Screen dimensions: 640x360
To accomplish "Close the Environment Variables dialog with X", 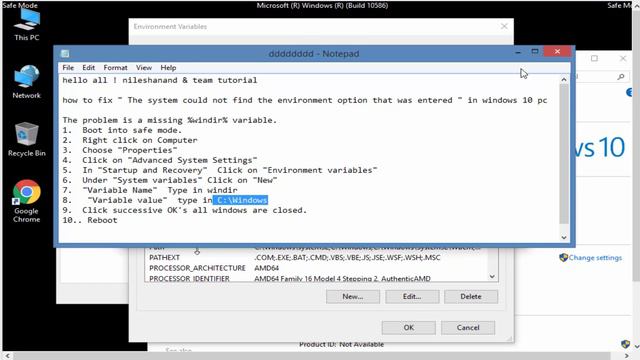I will pyautogui.click(x=504, y=26).
